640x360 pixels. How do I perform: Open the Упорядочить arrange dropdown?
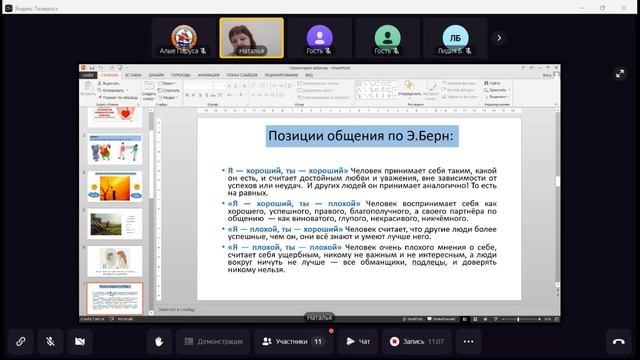click(409, 89)
